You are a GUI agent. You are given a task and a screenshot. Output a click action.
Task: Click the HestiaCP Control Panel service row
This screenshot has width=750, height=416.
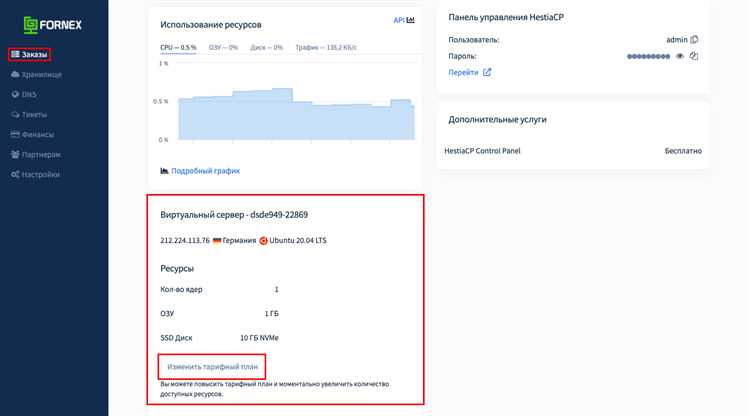573,151
